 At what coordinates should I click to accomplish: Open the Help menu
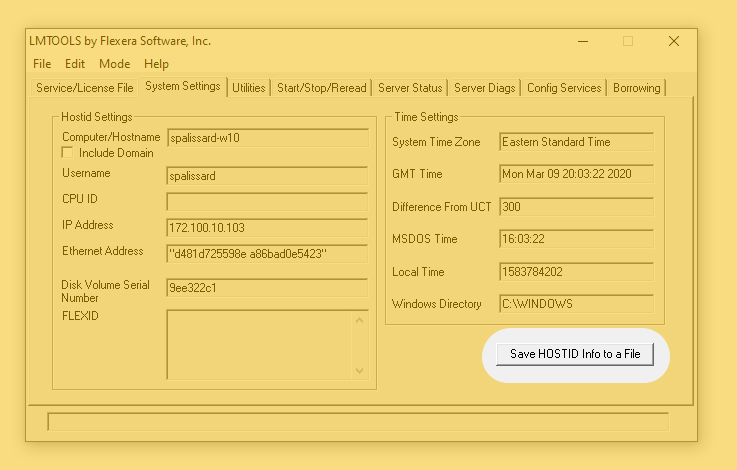[156, 63]
